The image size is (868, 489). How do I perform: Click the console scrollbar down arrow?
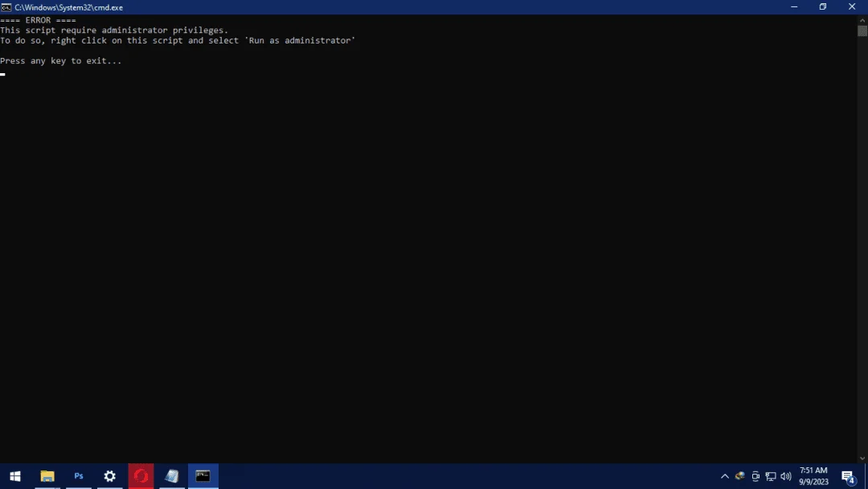(862, 458)
